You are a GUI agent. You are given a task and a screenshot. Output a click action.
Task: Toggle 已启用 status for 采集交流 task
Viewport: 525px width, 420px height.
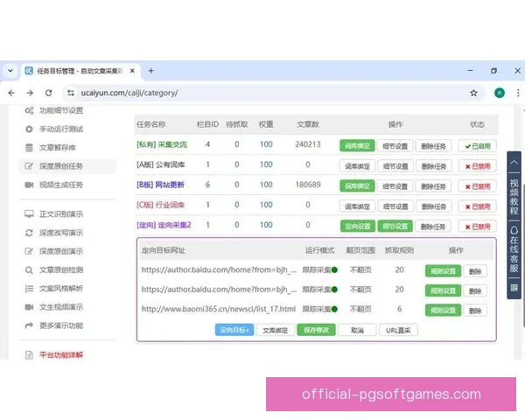click(478, 146)
